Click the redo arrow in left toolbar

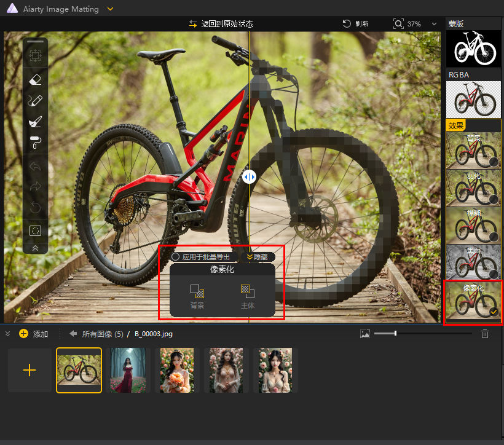[36, 186]
